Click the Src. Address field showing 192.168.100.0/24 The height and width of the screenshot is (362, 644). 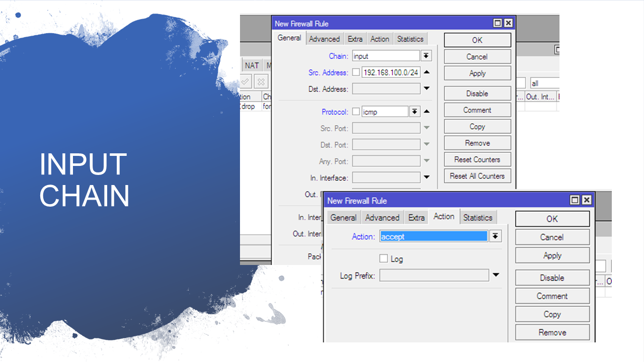point(390,72)
